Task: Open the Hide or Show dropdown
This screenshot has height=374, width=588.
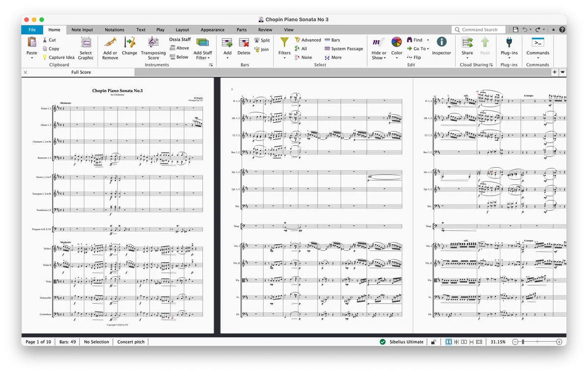Action: point(385,58)
